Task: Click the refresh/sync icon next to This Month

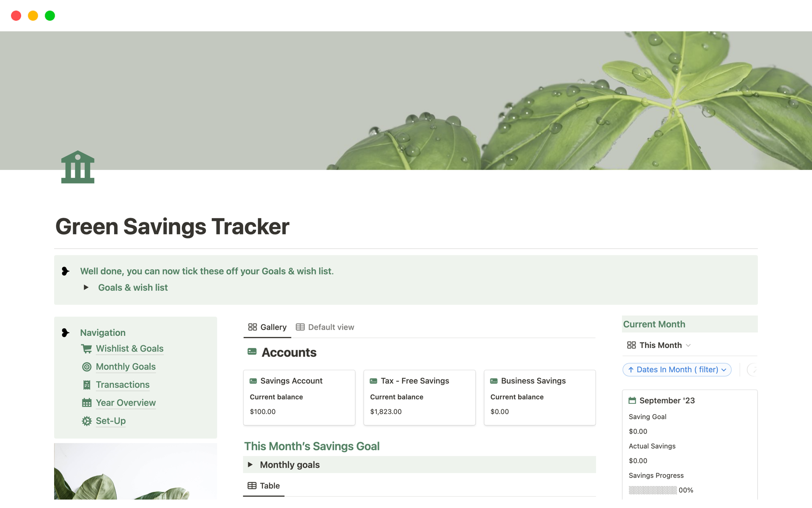Action: (x=753, y=369)
